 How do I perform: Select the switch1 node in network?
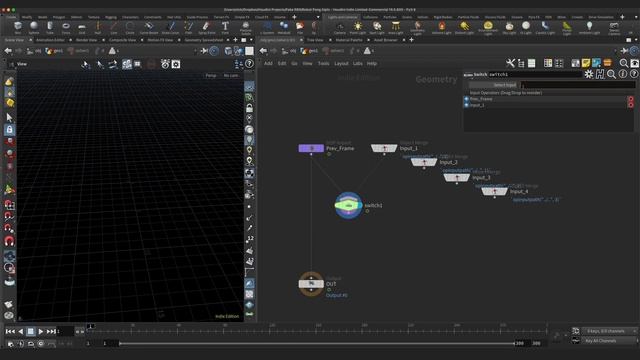point(348,205)
